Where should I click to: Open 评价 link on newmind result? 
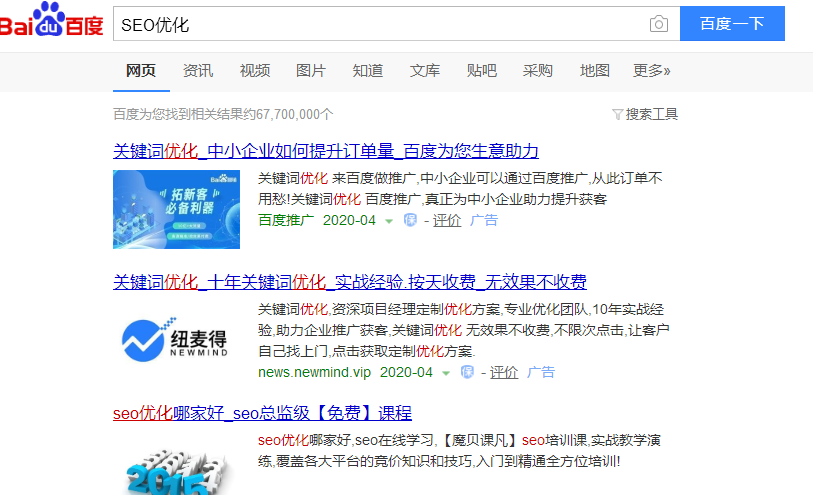[x=504, y=372]
